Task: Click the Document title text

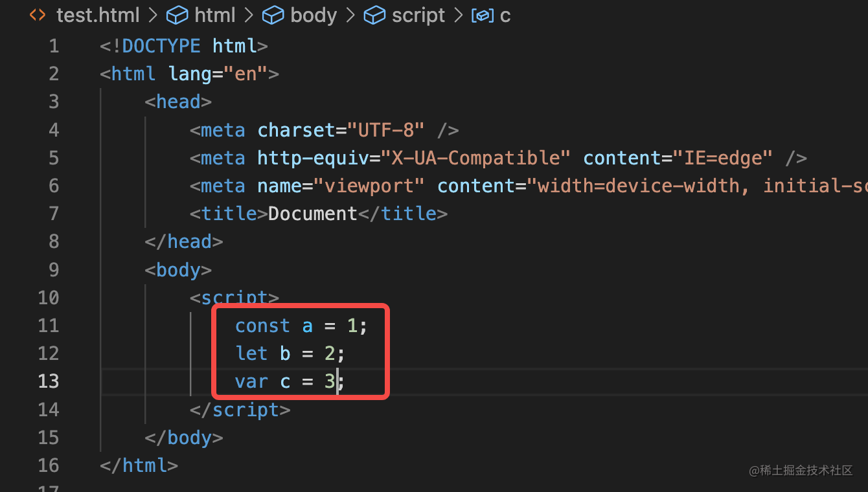Action: (313, 213)
